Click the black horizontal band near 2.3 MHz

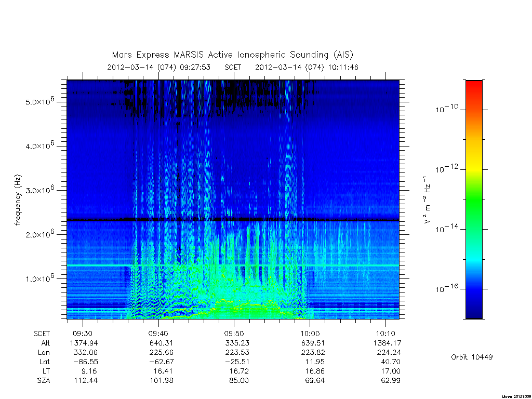point(233,220)
